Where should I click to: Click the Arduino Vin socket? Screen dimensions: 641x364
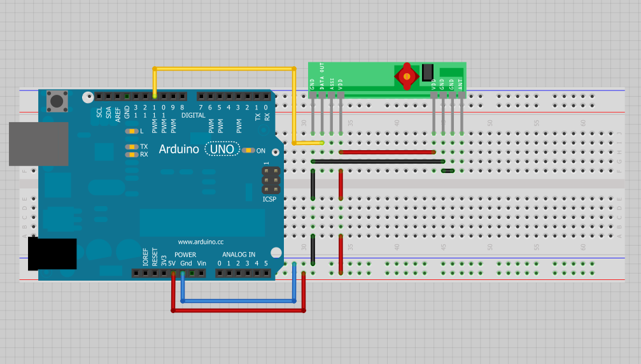pyautogui.click(x=201, y=273)
